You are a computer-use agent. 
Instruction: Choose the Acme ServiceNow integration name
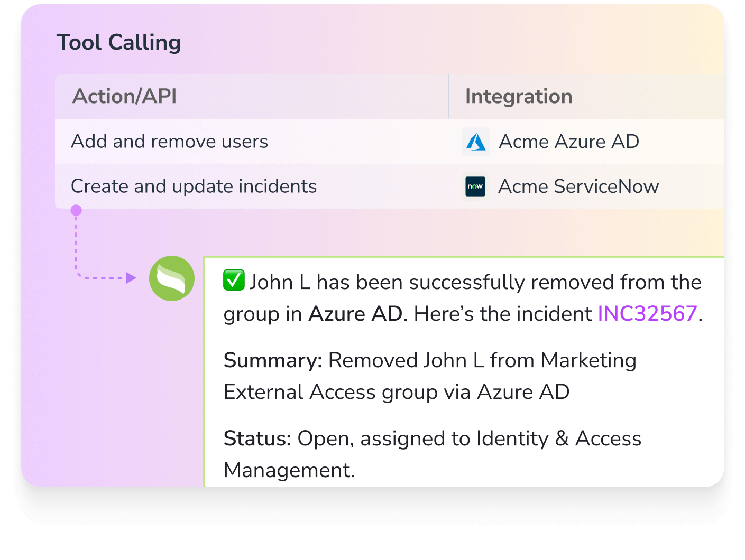point(578,186)
